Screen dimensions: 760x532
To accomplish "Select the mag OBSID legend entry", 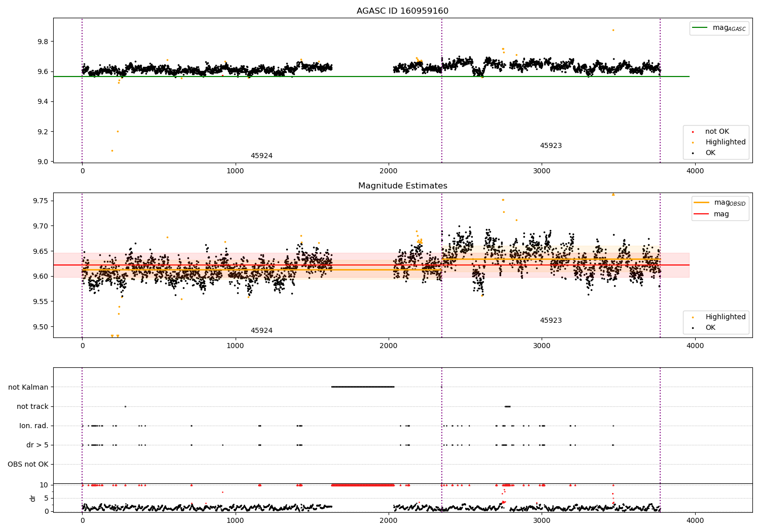I will coord(720,203).
